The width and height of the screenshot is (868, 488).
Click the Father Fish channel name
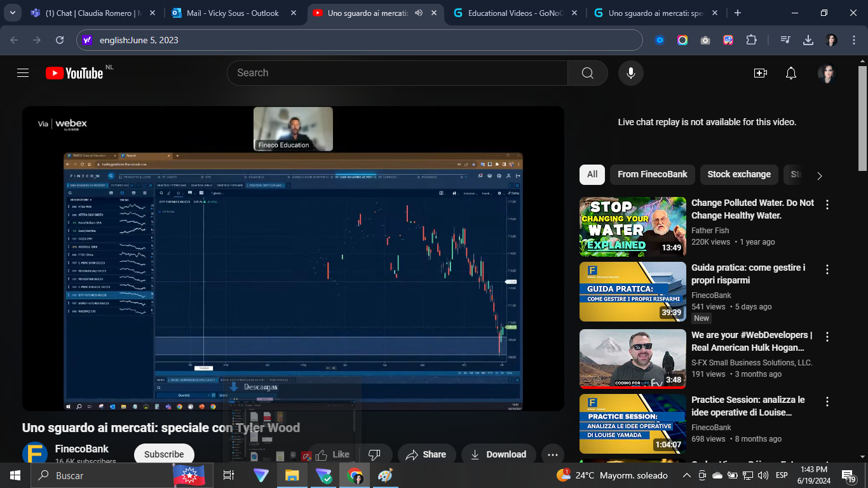point(710,231)
